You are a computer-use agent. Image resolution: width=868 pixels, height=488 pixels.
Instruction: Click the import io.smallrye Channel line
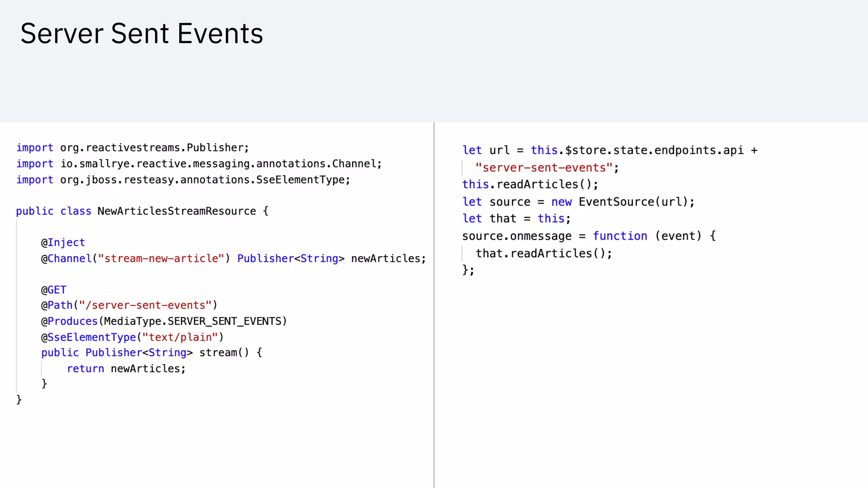[199, 164]
